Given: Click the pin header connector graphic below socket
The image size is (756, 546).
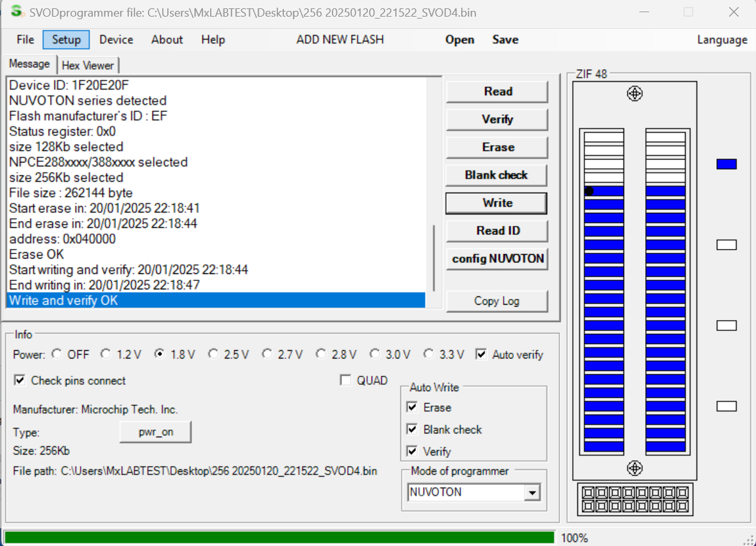Looking at the screenshot, I should pyautogui.click(x=634, y=499).
